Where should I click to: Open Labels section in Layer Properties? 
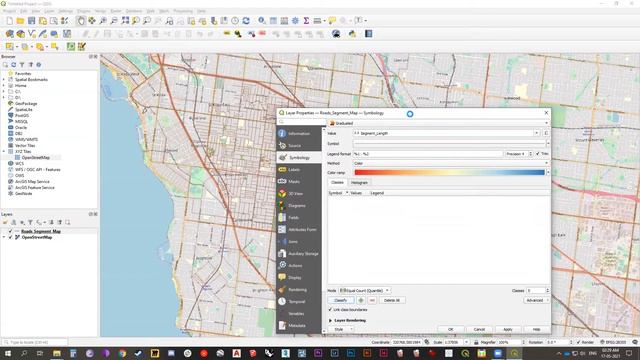point(299,169)
